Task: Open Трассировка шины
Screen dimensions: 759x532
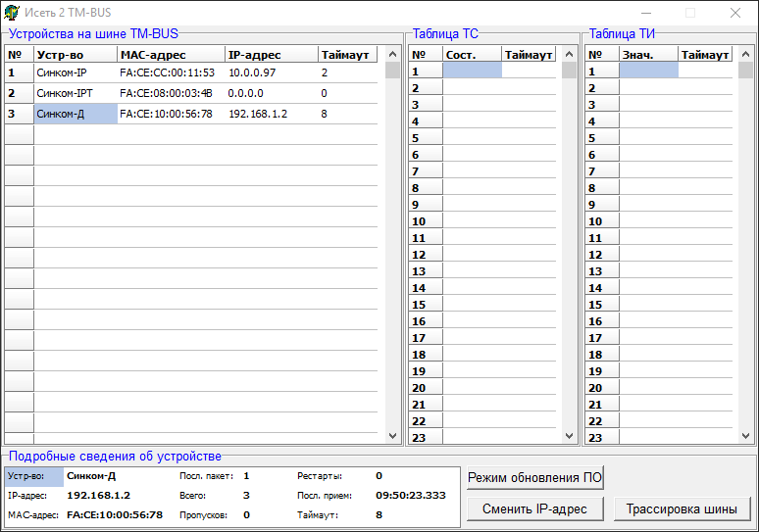Action: point(682,508)
